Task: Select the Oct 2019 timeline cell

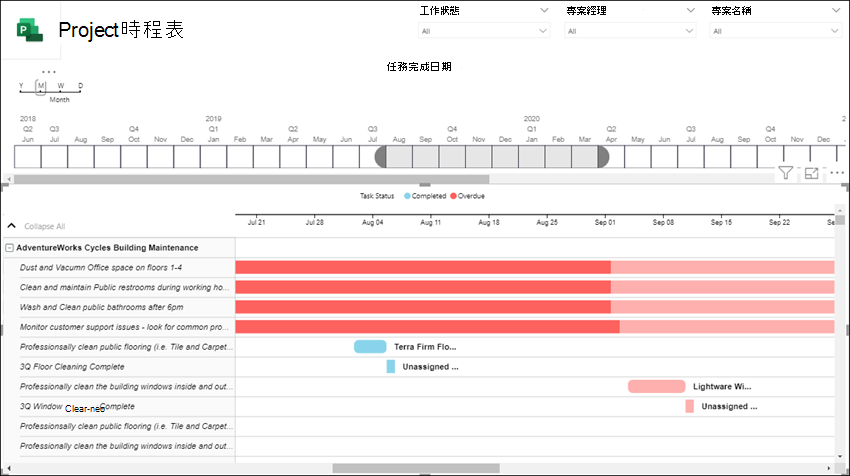Action: 452,157
